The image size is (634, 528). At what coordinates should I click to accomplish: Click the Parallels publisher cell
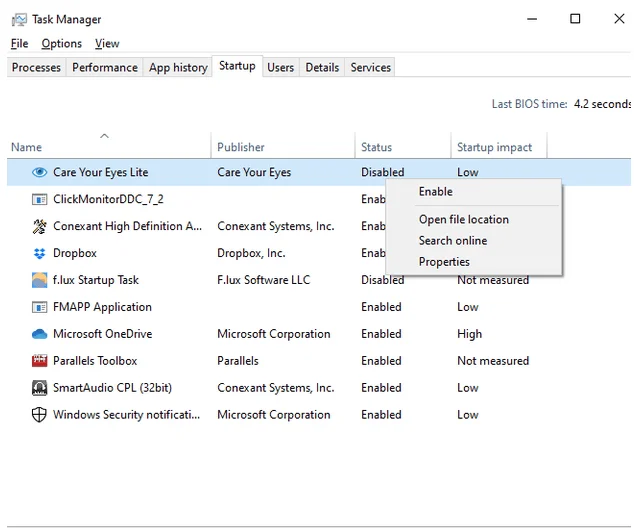pyautogui.click(x=238, y=361)
